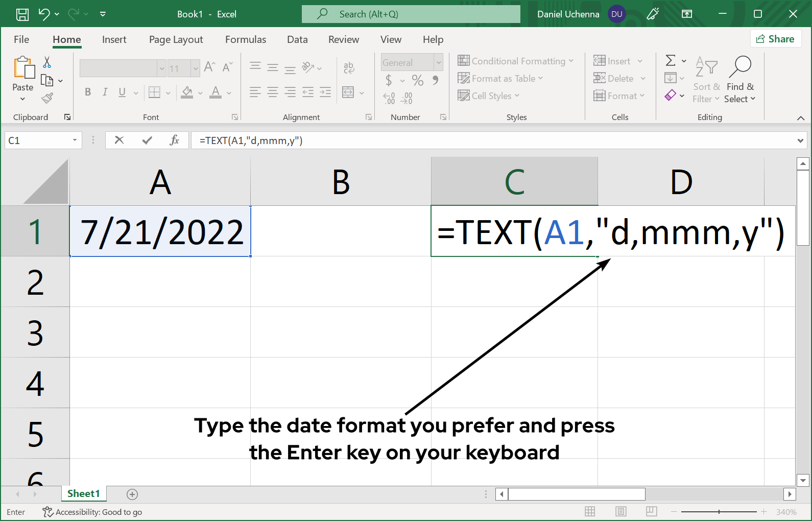This screenshot has width=812, height=521.
Task: Click the zoom slider in status bar
Action: point(719,512)
